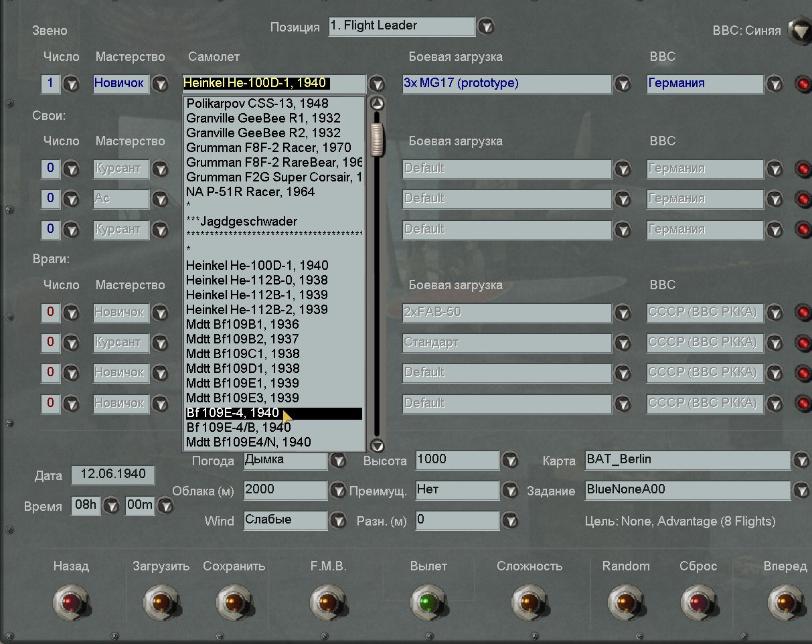Viewport: 812px width, 644px height.
Task: Click red light beside Германия in player row
Action: [802, 84]
